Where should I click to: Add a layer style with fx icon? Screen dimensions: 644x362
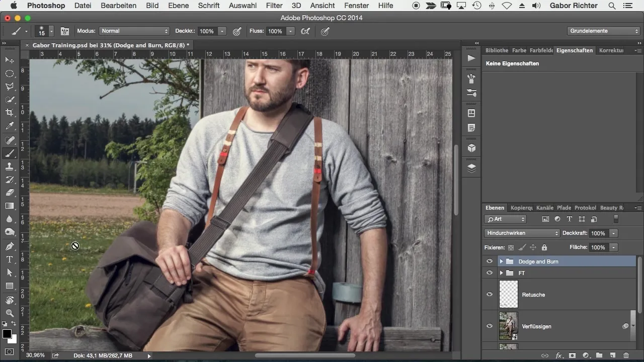[558, 355]
